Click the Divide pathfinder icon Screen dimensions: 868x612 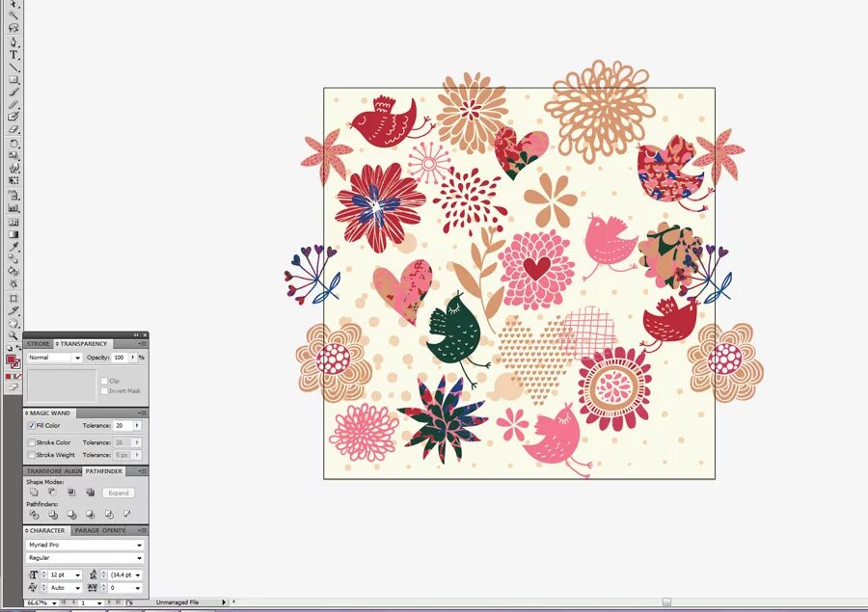click(x=34, y=515)
